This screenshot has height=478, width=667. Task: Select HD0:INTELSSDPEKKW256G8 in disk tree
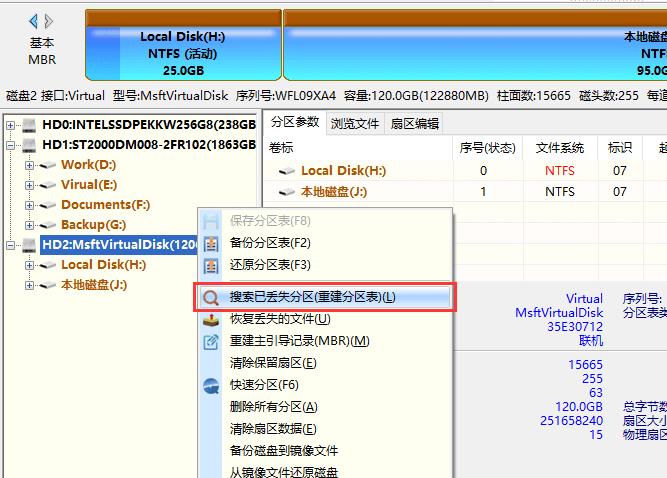tap(149, 125)
